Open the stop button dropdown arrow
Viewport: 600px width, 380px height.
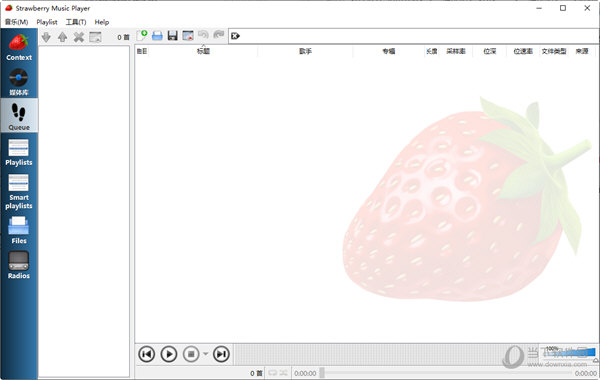[205, 354]
